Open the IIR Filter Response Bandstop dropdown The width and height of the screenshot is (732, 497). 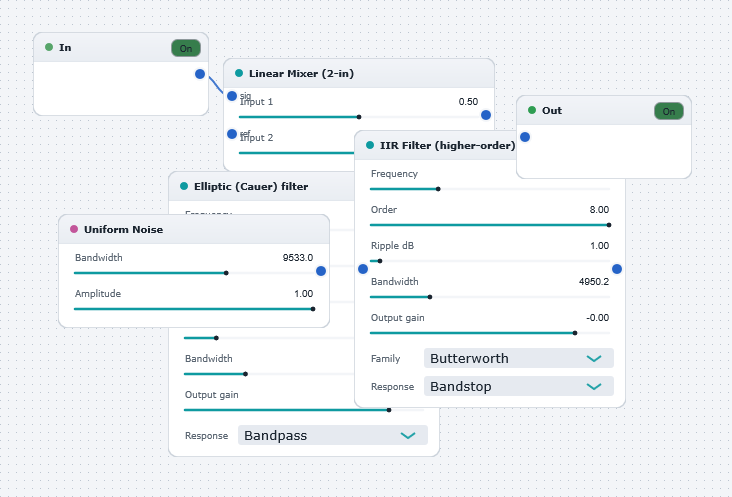pos(519,386)
